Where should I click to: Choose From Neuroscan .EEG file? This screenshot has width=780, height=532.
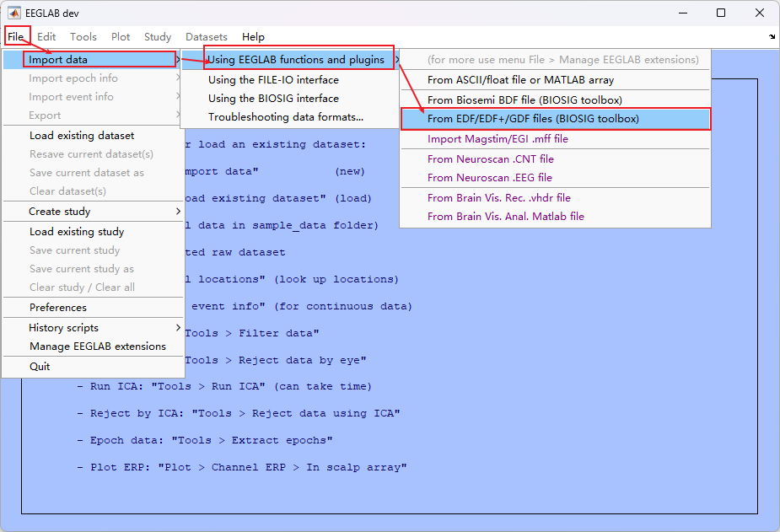point(555,178)
